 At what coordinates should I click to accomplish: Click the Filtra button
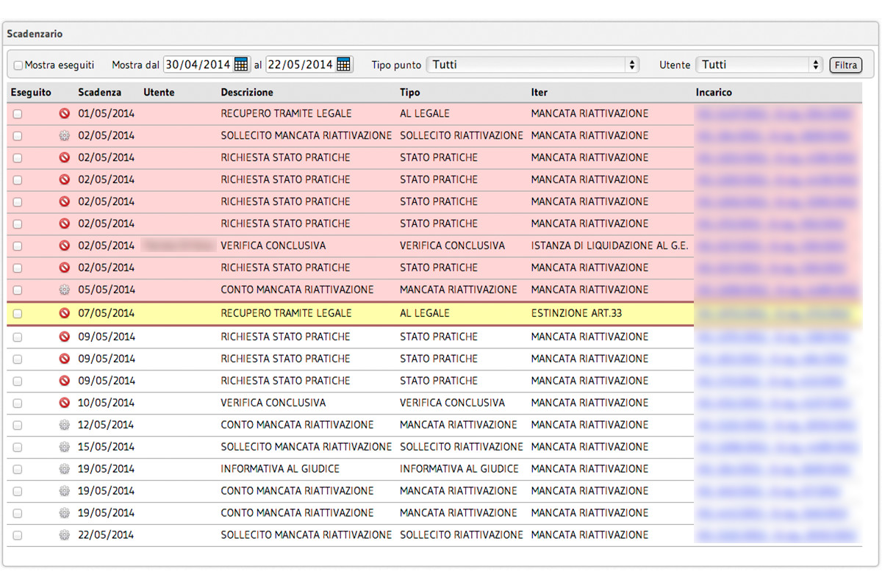pyautogui.click(x=846, y=65)
